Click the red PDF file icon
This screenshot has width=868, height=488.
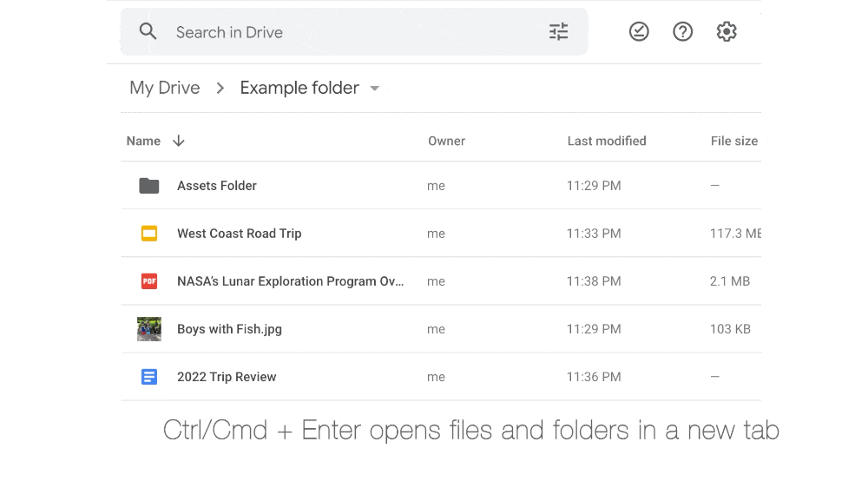(149, 281)
